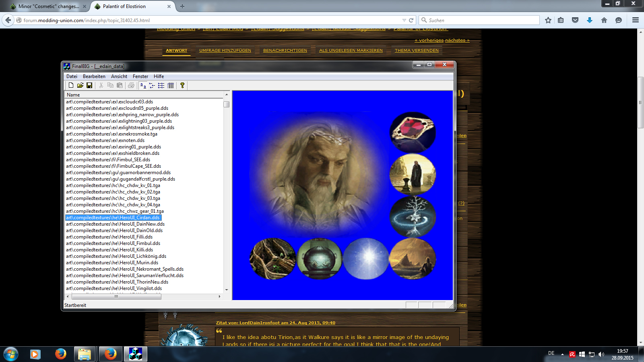Image resolution: width=644 pixels, height=362 pixels.
Task: Select HeroUI_DainNew.dds in file list
Action: point(115,224)
